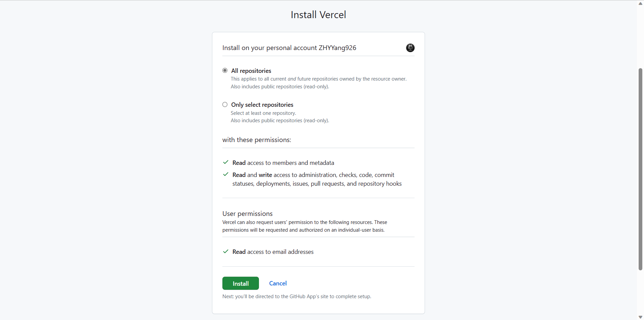Click "Read access to members and metadata" text
Screen dimensions: 644x320
pos(283,163)
